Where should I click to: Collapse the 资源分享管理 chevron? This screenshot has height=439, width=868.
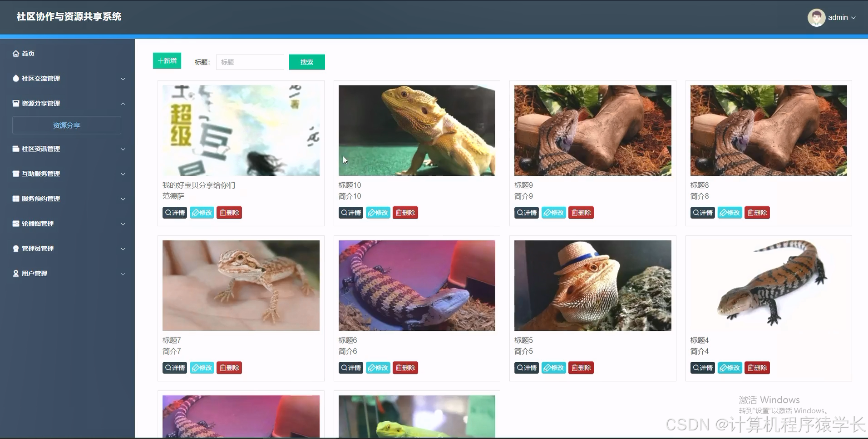123,104
